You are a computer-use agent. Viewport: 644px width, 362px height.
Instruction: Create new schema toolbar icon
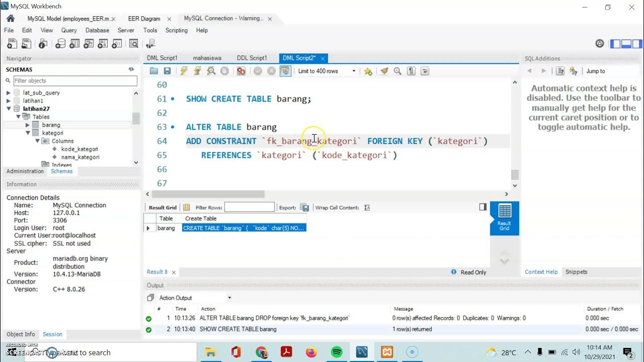point(60,44)
